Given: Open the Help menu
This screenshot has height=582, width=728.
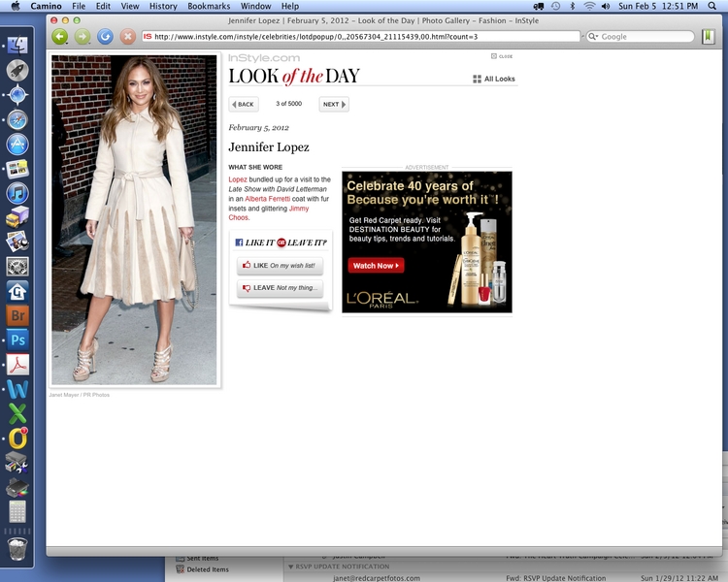Looking at the screenshot, I should pyautogui.click(x=289, y=6).
